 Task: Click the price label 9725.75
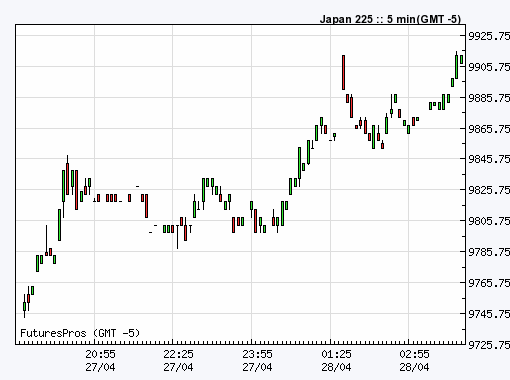489,345
